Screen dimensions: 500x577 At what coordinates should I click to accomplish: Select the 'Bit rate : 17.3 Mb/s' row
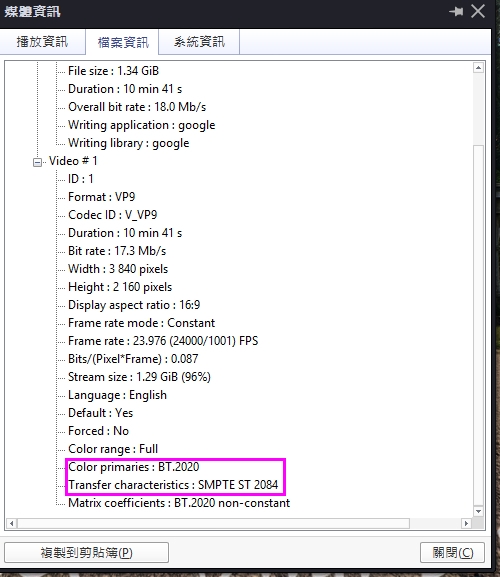[117, 251]
